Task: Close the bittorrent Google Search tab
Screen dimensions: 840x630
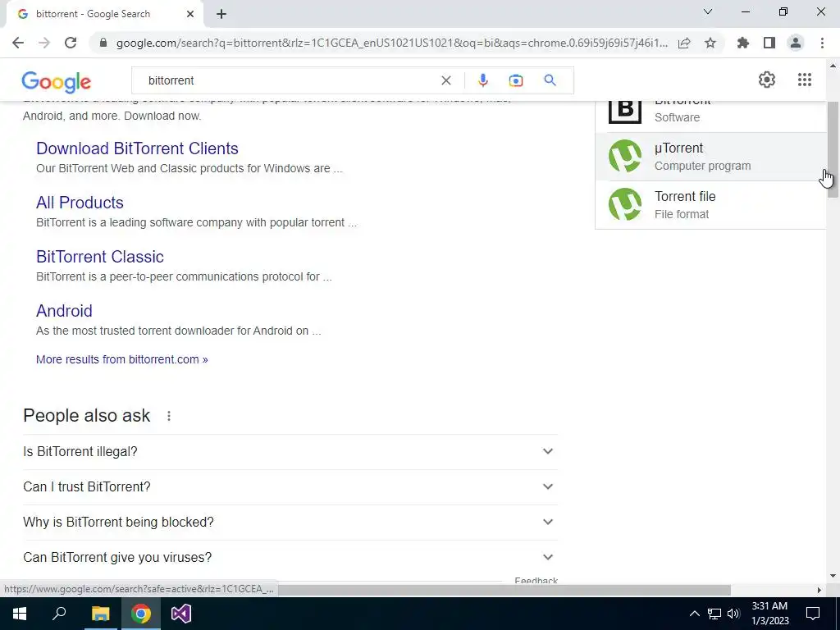Action: click(x=190, y=14)
